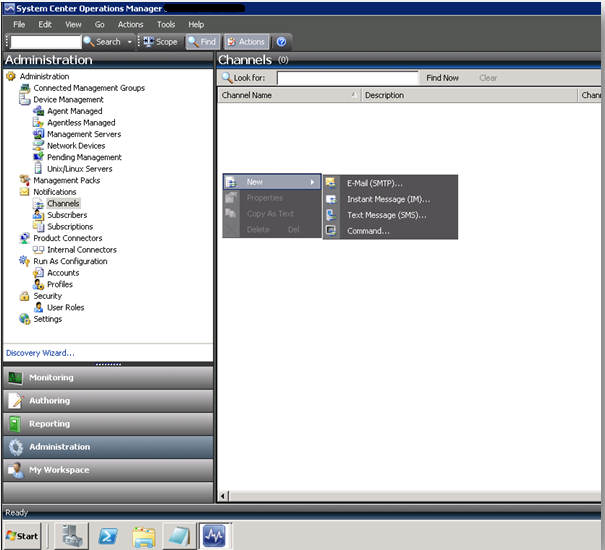Open the Edit menu
The image size is (605, 550).
pyautogui.click(x=45, y=24)
